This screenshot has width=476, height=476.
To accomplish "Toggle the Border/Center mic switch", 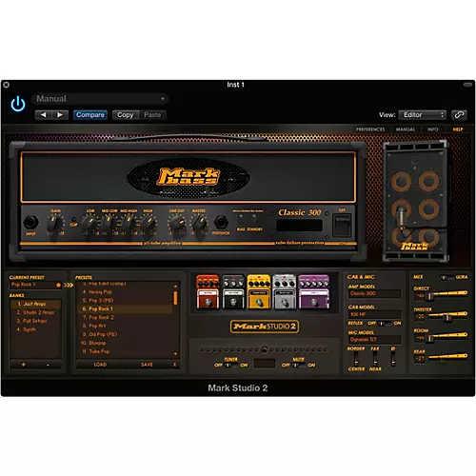I will [x=356, y=359].
